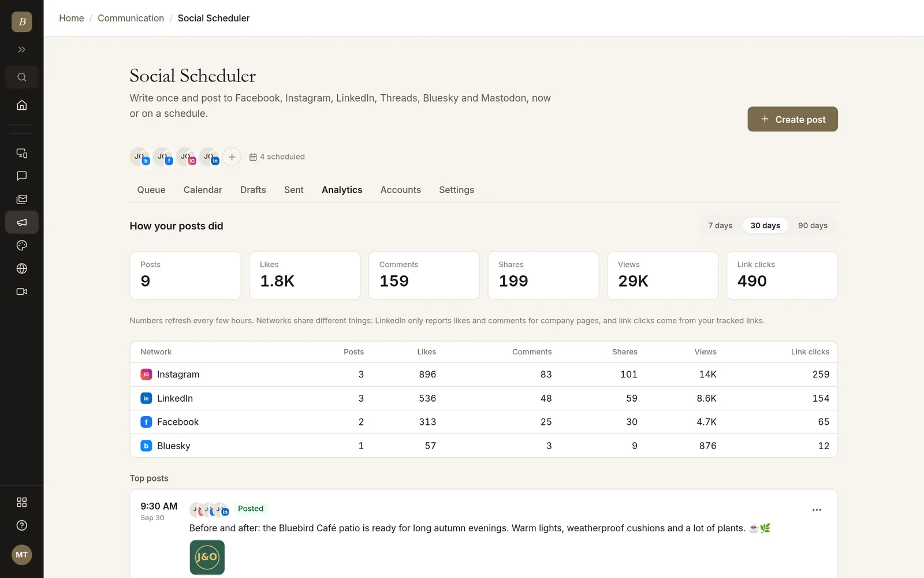Click the Create post button

792,119
